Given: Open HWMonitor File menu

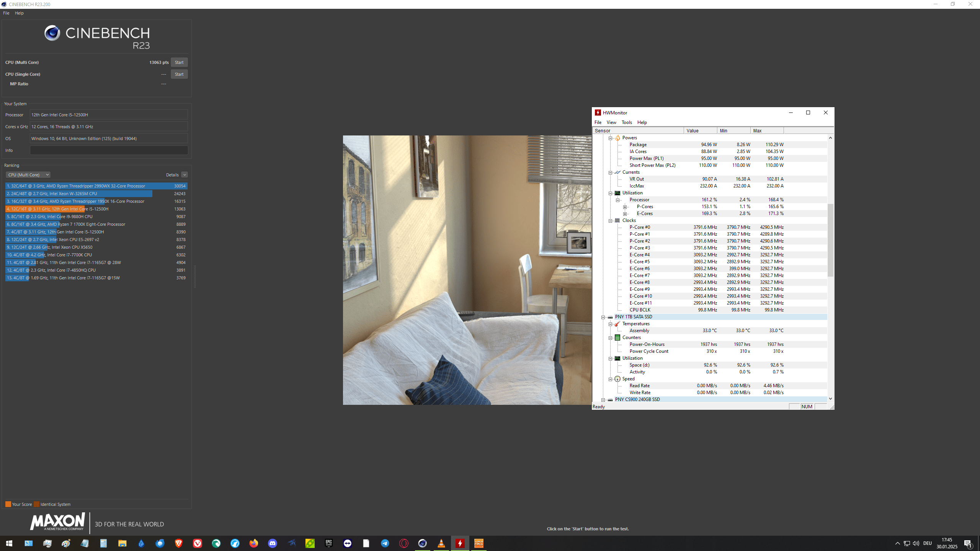Looking at the screenshot, I should coord(598,122).
